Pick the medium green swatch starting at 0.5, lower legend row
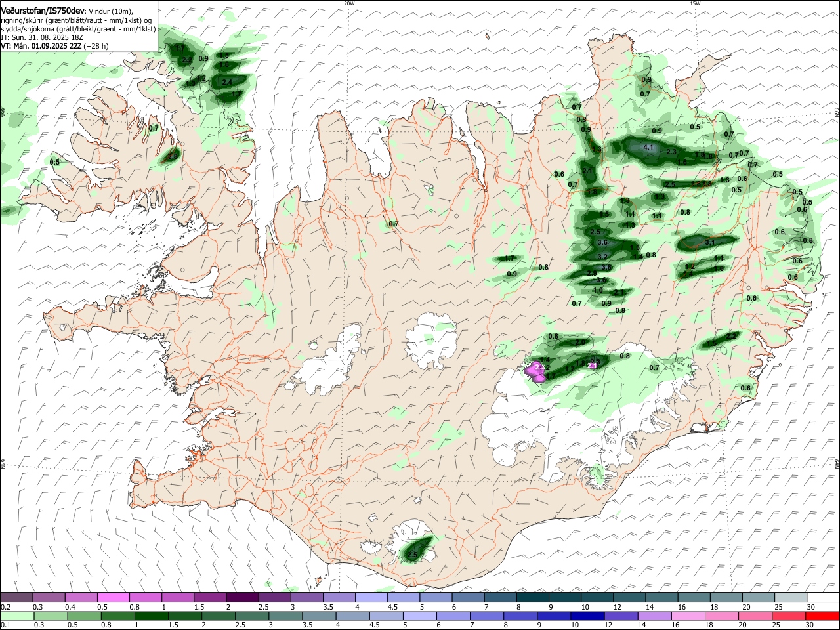840x630 pixels. pyautogui.click(x=84, y=616)
